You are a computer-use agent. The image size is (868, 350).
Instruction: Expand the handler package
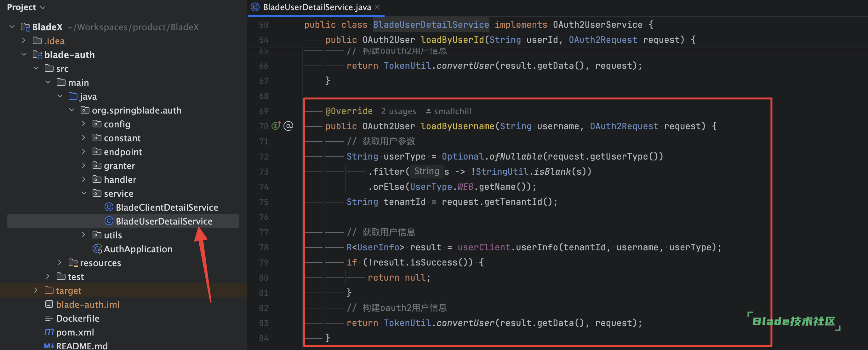[84, 179]
